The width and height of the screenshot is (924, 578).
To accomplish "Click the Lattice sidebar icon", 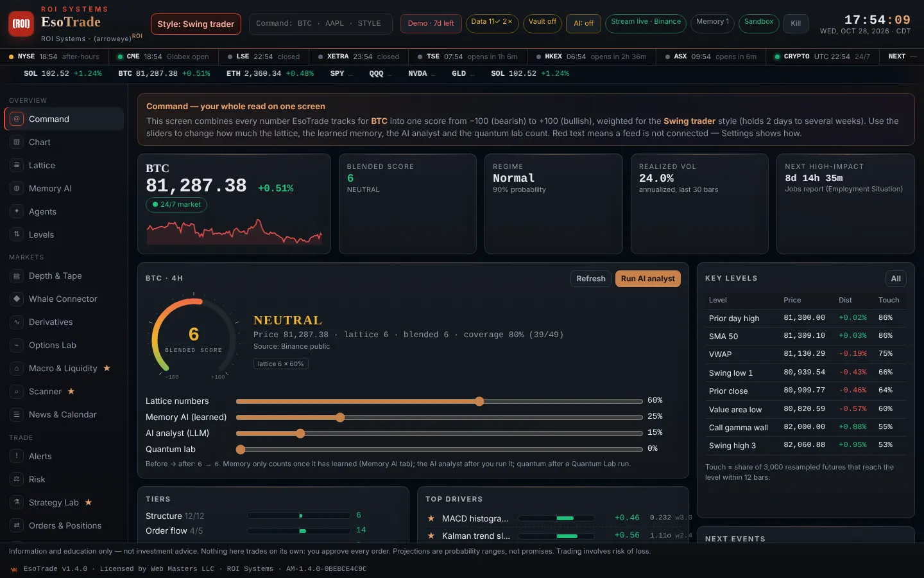I will pos(17,165).
